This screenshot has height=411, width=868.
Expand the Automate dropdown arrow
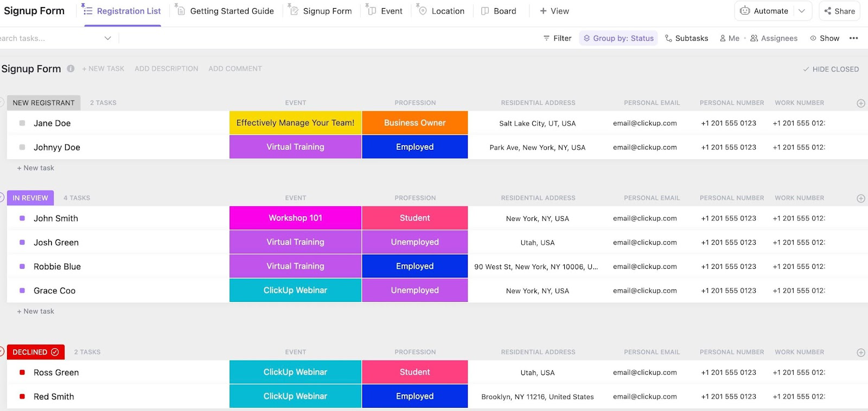801,11
